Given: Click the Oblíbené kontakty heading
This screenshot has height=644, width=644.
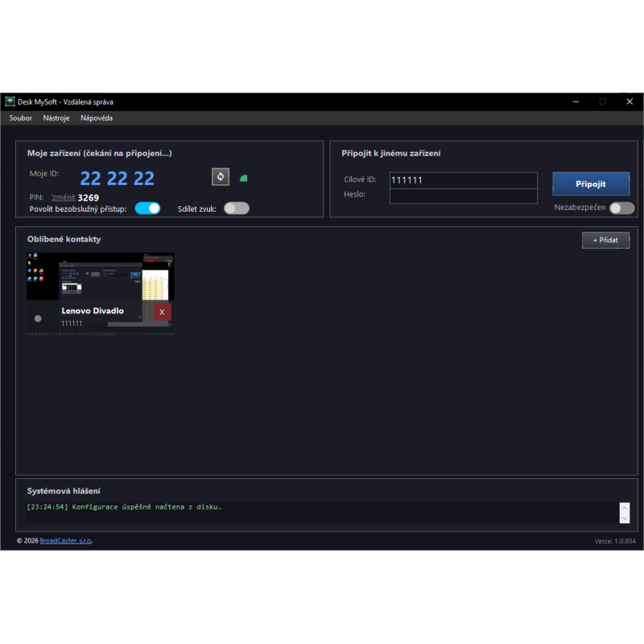Looking at the screenshot, I should tap(64, 239).
